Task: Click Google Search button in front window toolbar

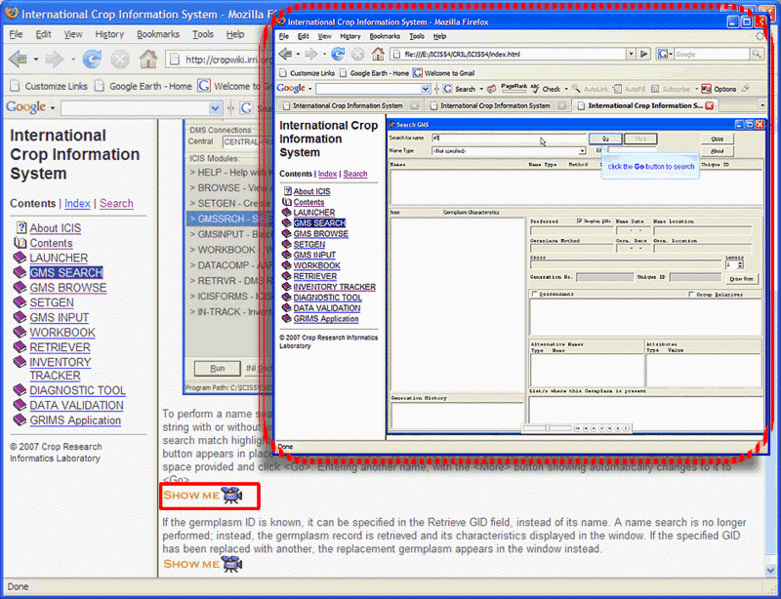Action: coord(459,89)
